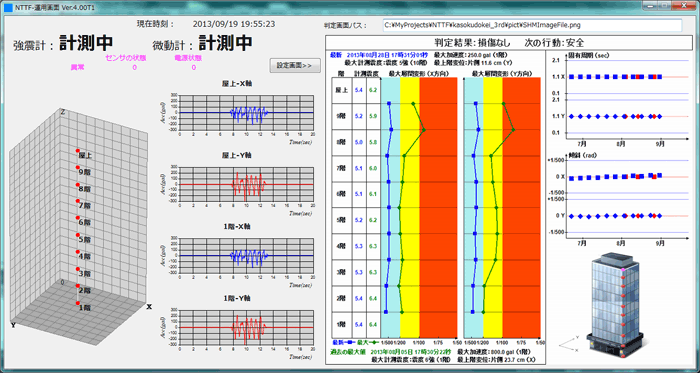
Task: Click the 1階-Y軸 red waveform chart
Action: point(246,327)
